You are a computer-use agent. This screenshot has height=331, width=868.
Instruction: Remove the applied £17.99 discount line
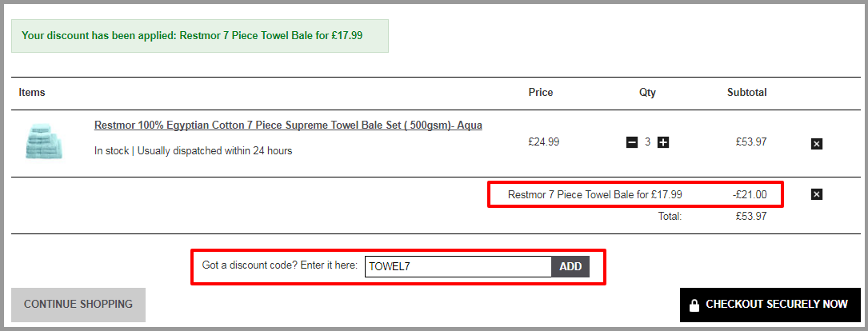tap(817, 194)
